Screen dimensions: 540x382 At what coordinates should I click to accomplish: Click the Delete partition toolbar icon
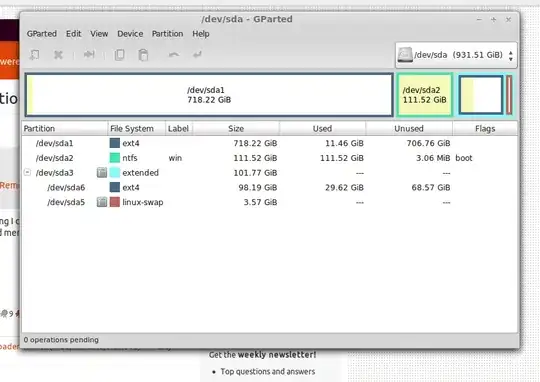[58, 55]
